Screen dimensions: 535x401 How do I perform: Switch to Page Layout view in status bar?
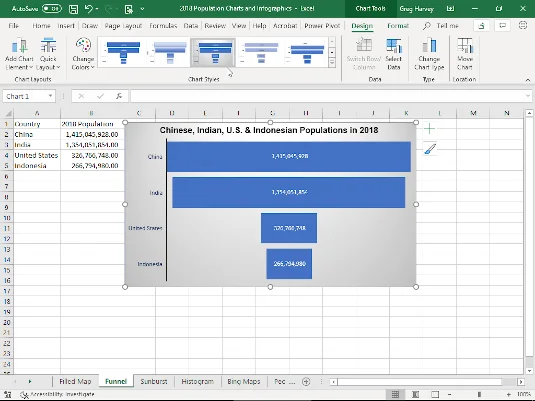[x=415, y=395]
